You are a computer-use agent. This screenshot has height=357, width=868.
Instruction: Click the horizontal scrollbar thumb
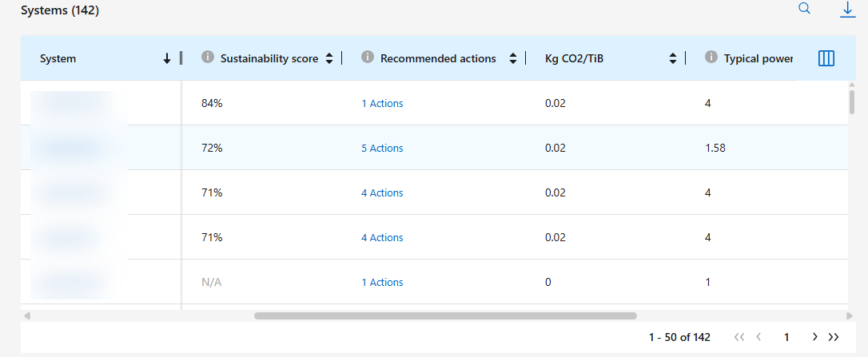[444, 316]
